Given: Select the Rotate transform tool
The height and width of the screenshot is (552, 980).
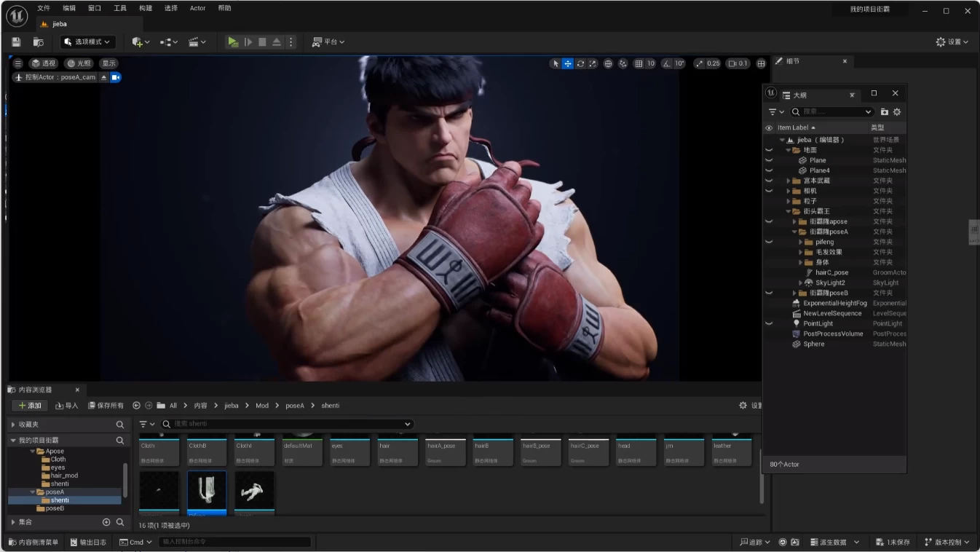Looking at the screenshot, I should click(x=580, y=63).
